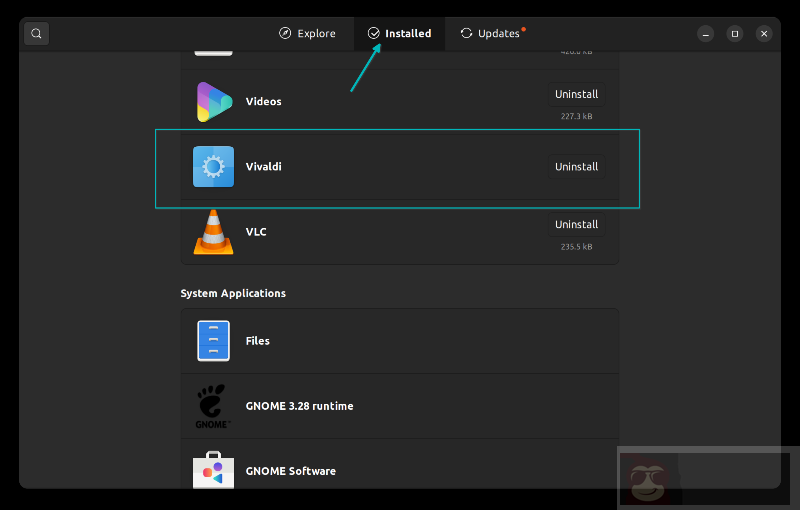Screen dimensions: 800x510
Task: Open the GNOME 3.28 runtime entry
Action: click(399, 406)
